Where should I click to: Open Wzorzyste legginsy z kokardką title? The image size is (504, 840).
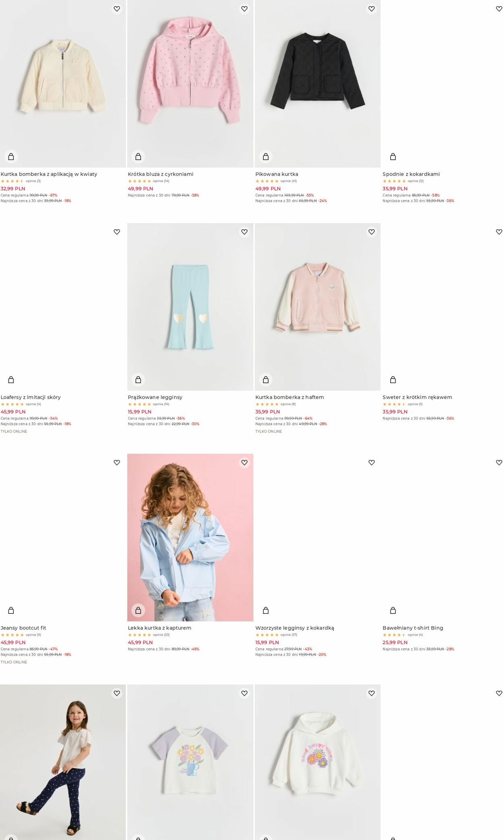(295, 628)
